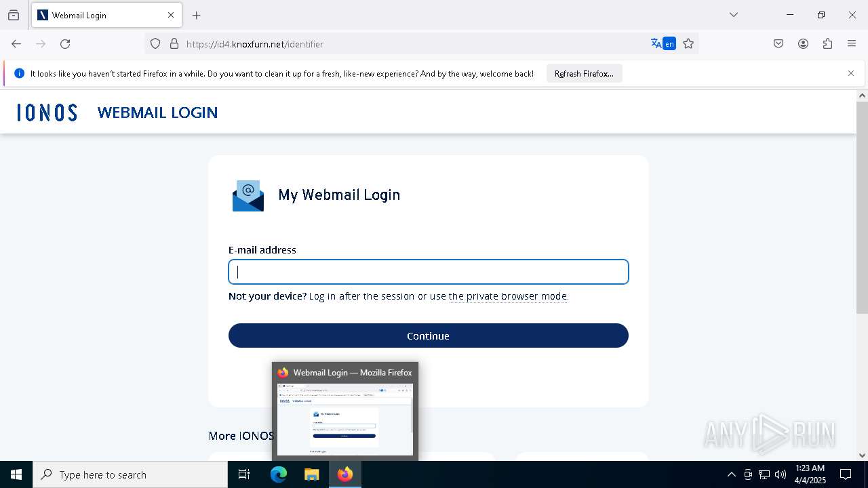The width and height of the screenshot is (868, 488).
Task: Click the Refresh Firefox... button
Action: 584,74
